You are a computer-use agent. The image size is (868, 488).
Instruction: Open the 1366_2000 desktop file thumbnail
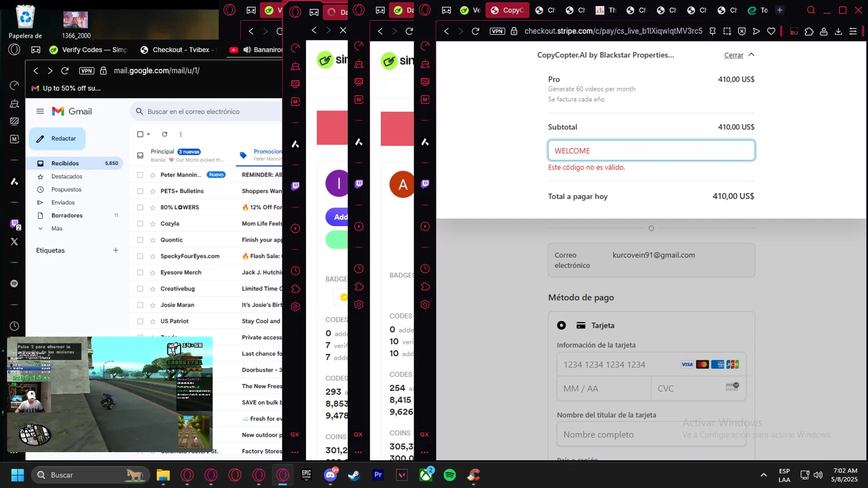[x=76, y=24]
